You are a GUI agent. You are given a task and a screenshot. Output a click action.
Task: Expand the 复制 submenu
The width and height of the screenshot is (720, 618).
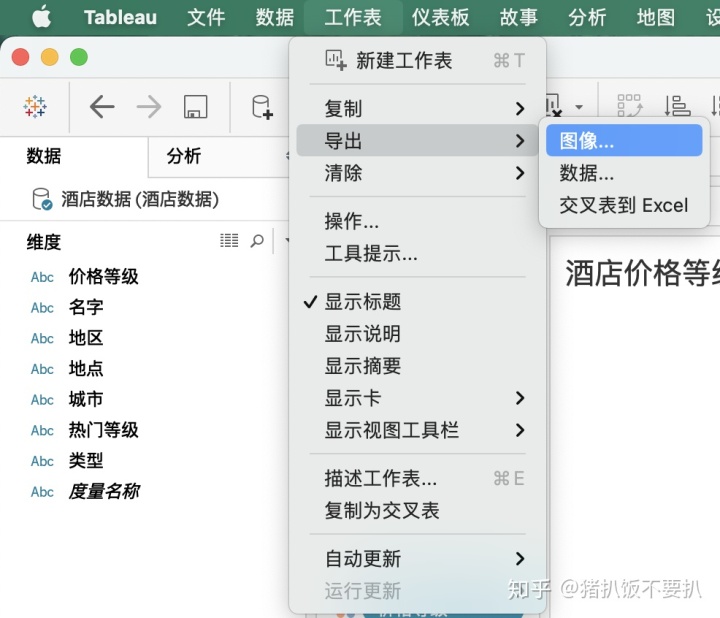click(417, 109)
